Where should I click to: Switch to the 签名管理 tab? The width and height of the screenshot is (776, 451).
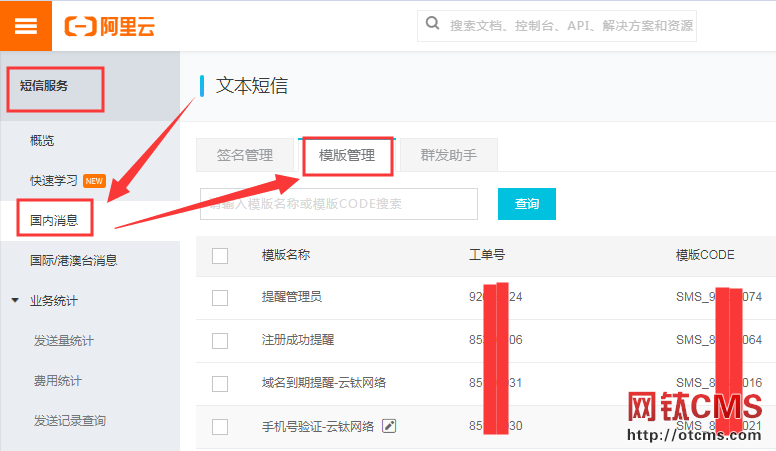pos(245,155)
